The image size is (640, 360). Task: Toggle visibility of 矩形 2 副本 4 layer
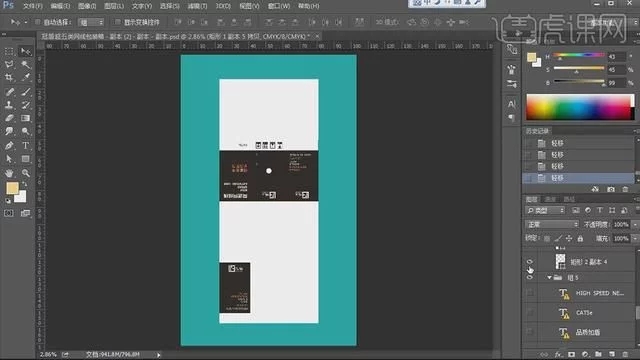tap(529, 262)
